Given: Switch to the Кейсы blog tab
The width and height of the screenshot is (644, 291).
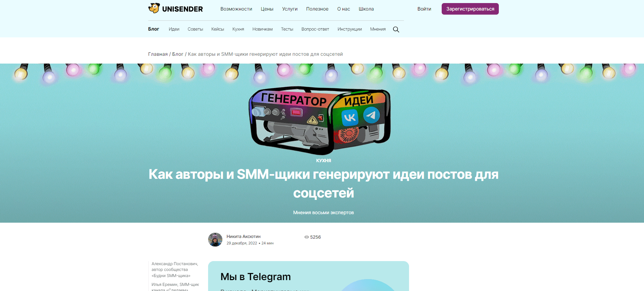Looking at the screenshot, I should (x=218, y=29).
